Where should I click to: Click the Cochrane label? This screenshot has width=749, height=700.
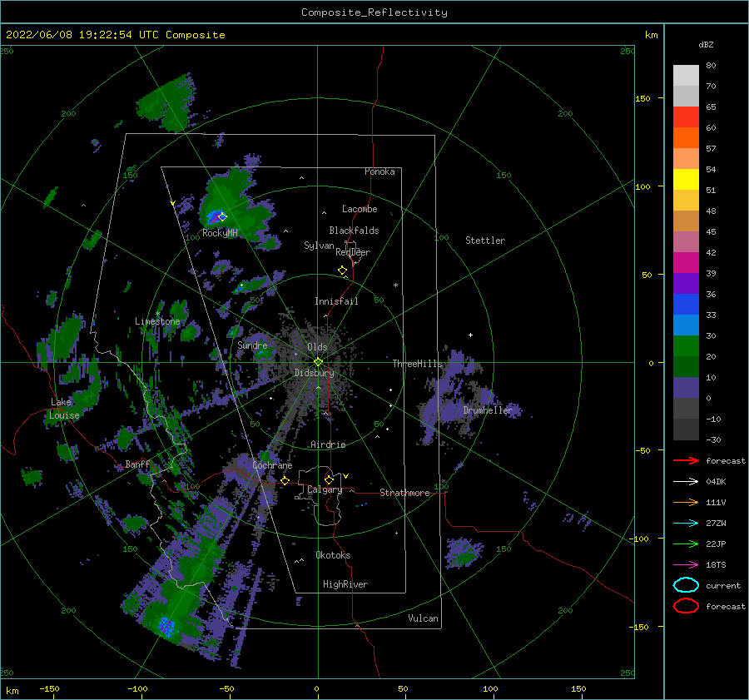tap(272, 465)
